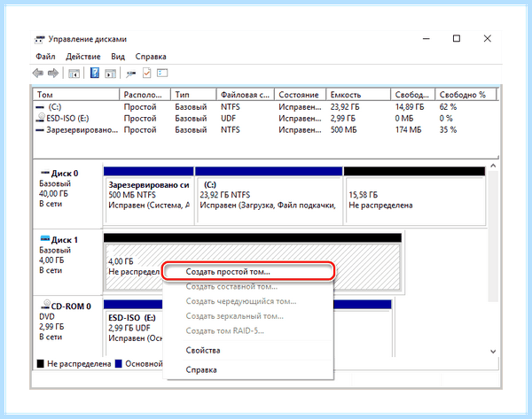Click the disk pane scroll down arrow
The image size is (532, 419).
point(493,352)
